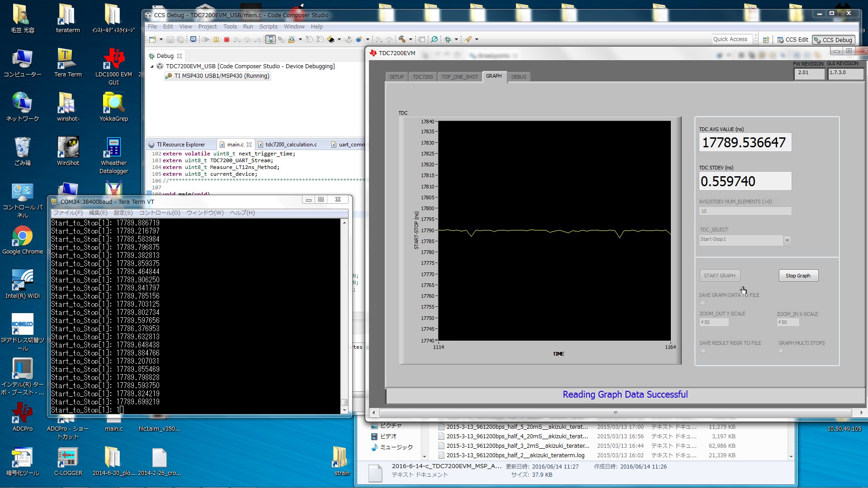Click the TDC7200EVM horizontal scrollbar thumb

click(x=615, y=413)
